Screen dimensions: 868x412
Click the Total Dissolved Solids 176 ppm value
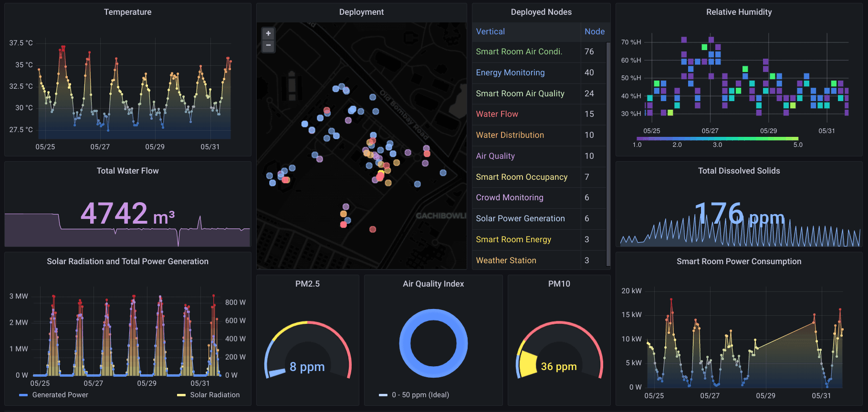739,214
